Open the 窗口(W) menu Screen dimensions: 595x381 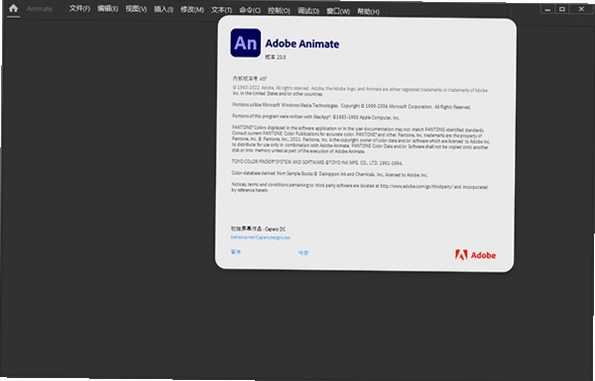point(338,11)
